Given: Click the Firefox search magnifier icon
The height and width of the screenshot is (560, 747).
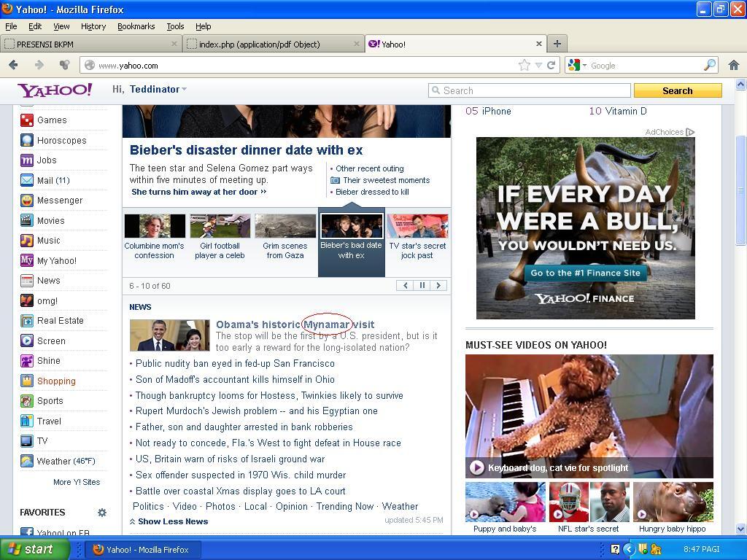Looking at the screenshot, I should 710,65.
